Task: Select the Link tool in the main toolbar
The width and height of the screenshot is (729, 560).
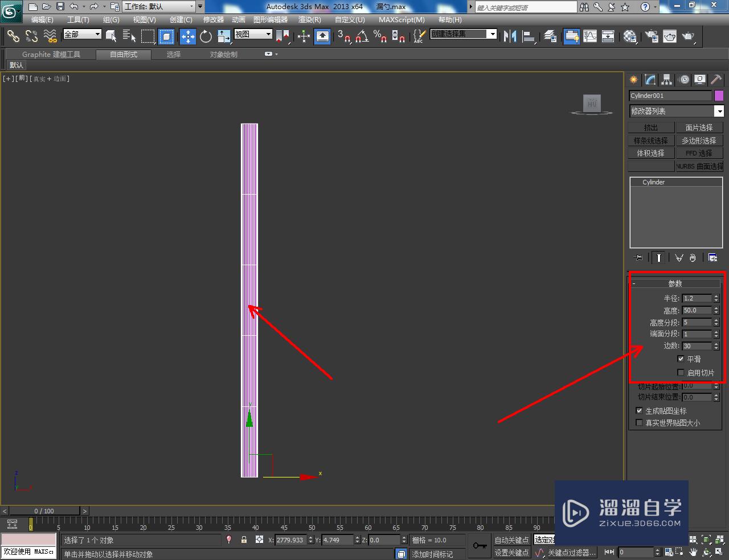Action: (13, 36)
